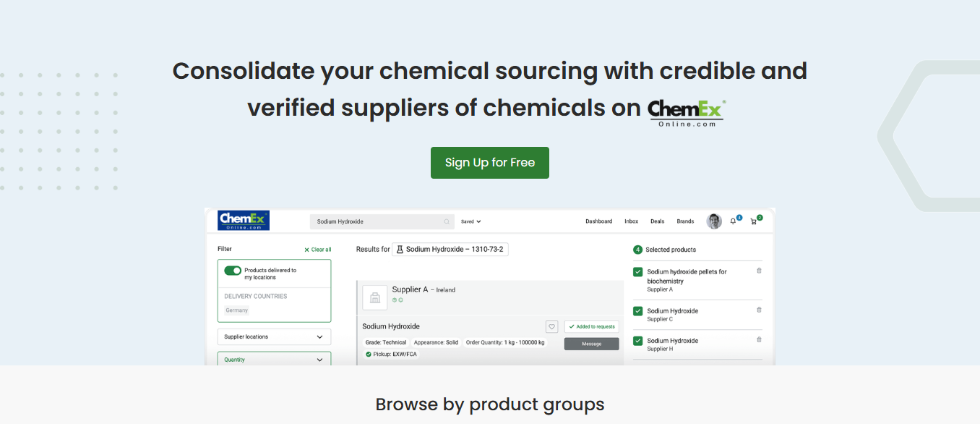Screen dimensions: 980x424
Task: Uncheck Sodium Hydroxide from Supplier H
Action: click(637, 341)
